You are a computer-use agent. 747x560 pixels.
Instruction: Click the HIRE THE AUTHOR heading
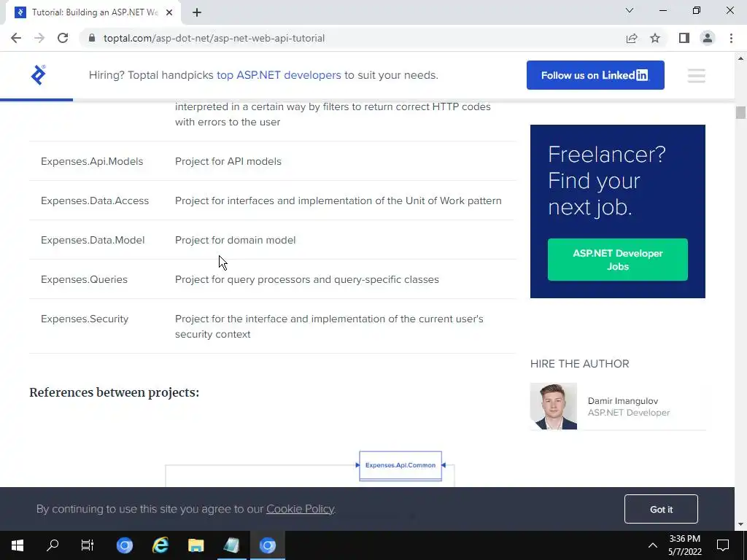coord(580,364)
